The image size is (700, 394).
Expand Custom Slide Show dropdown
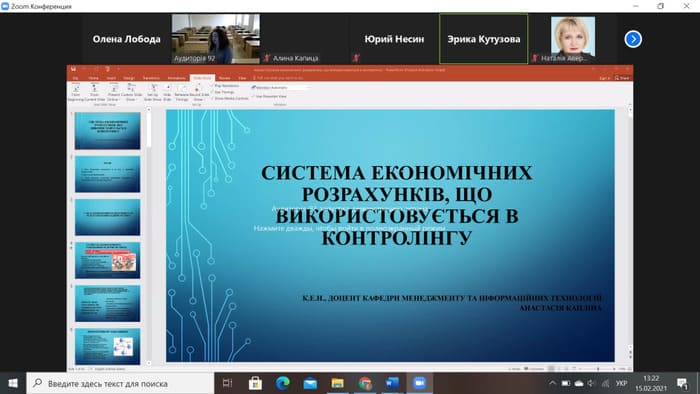pyautogui.click(x=132, y=92)
